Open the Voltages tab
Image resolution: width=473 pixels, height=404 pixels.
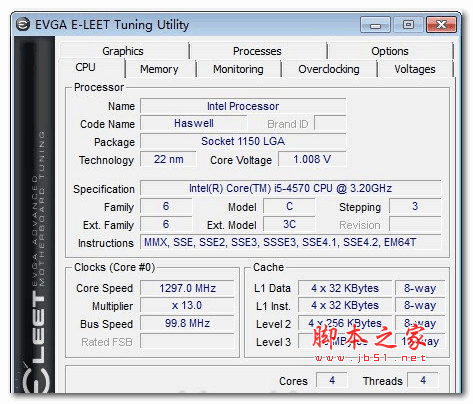pyautogui.click(x=415, y=69)
